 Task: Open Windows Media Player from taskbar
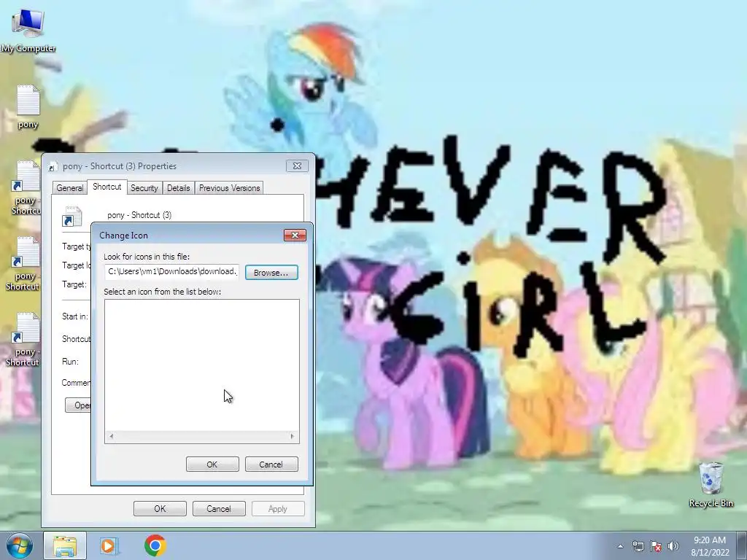109,545
